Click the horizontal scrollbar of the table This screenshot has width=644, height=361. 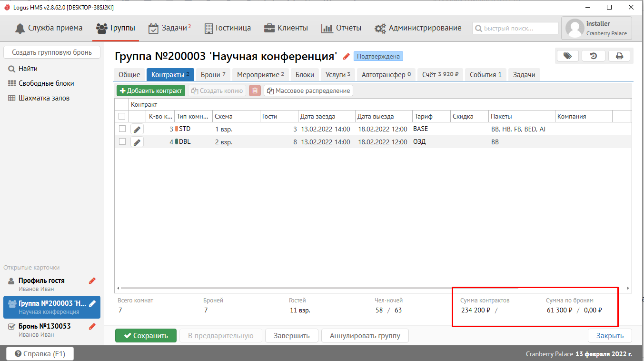[x=319, y=288]
